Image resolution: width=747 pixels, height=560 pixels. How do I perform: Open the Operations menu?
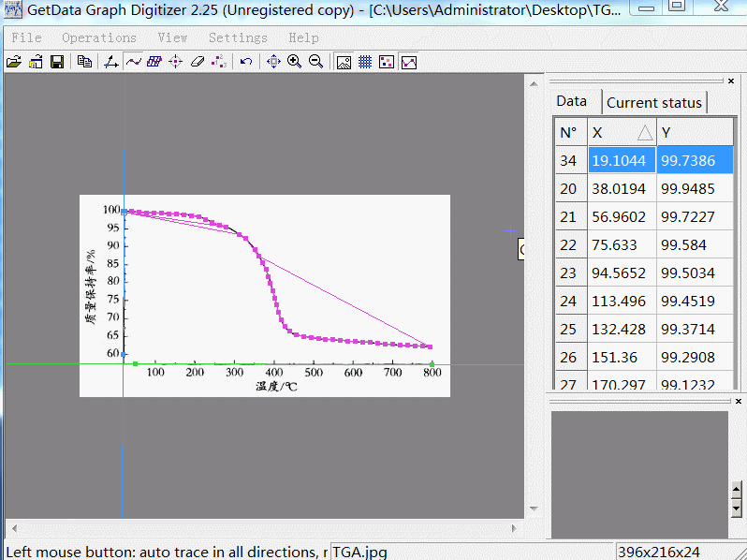[x=99, y=37]
